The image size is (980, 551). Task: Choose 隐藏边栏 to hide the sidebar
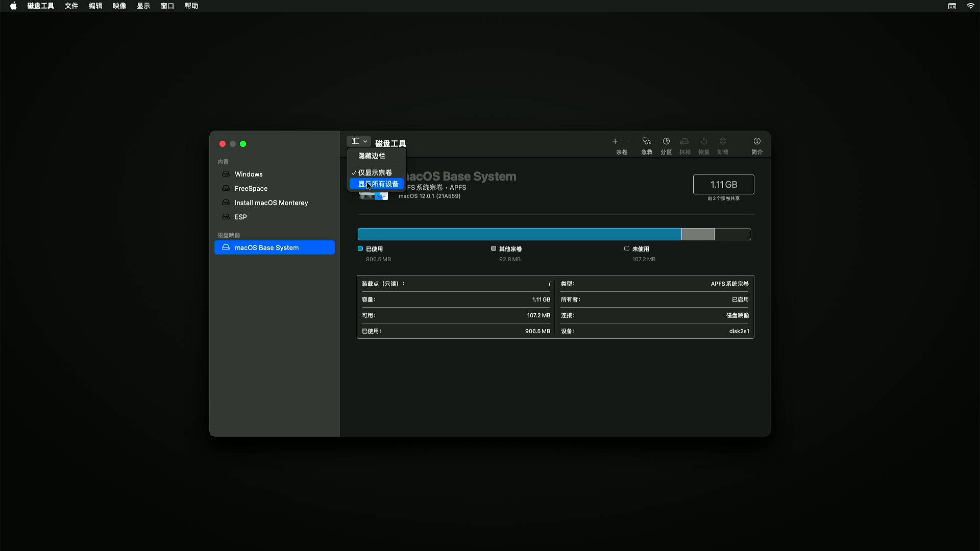tap(372, 156)
